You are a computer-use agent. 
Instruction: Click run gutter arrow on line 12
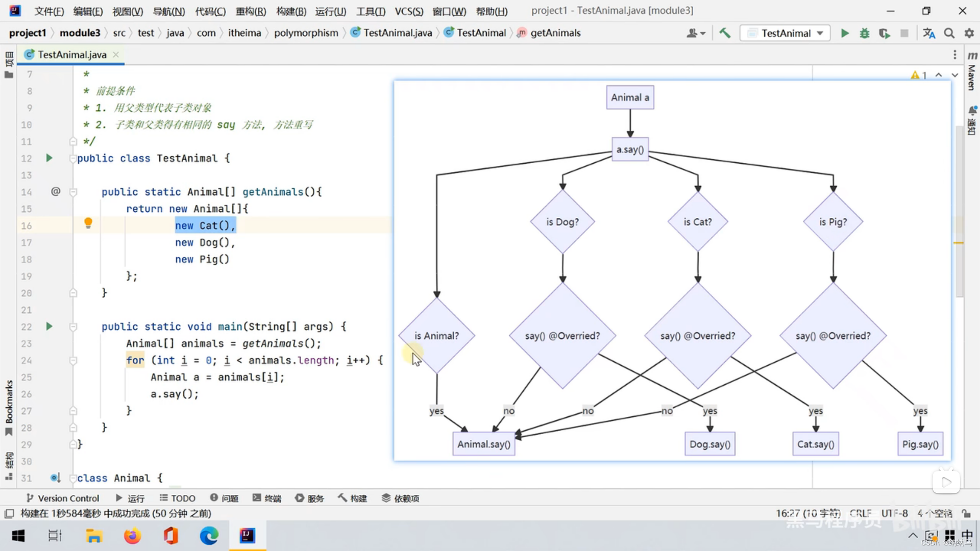pos(49,158)
